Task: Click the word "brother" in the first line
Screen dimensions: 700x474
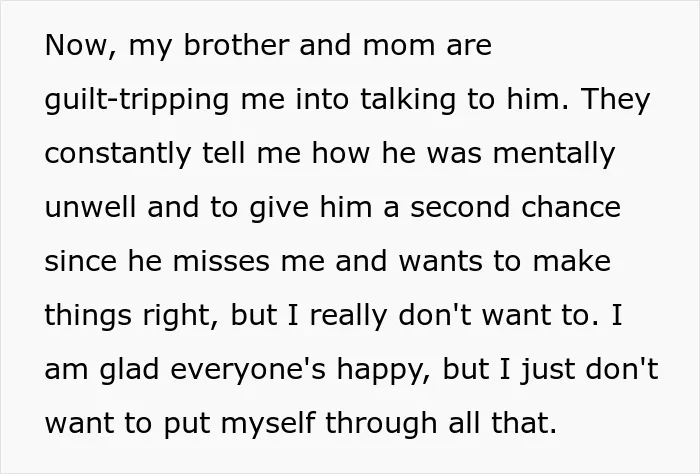Action: coord(236,45)
